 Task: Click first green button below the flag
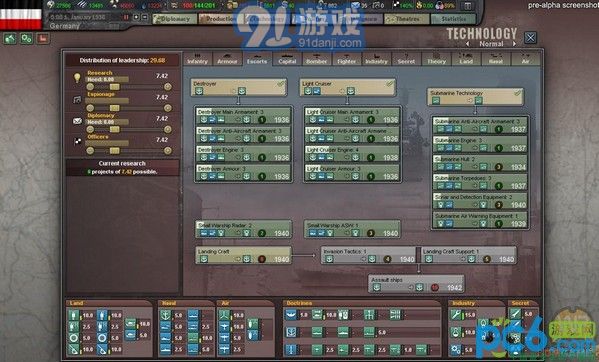point(10,39)
